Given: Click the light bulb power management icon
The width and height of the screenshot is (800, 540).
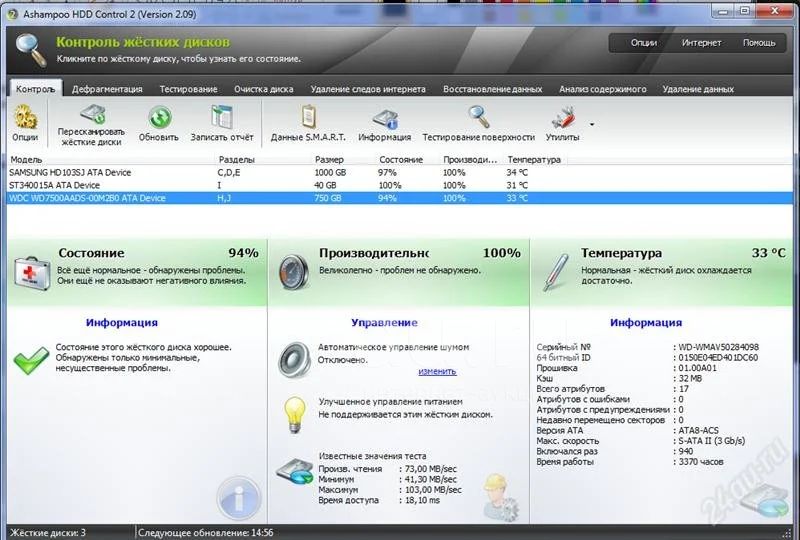Looking at the screenshot, I should pyautogui.click(x=295, y=415).
